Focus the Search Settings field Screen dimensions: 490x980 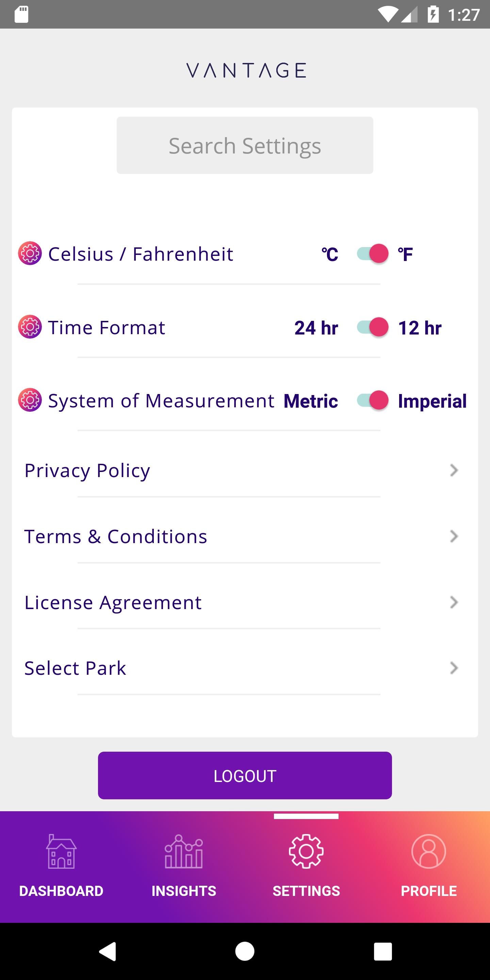(245, 145)
